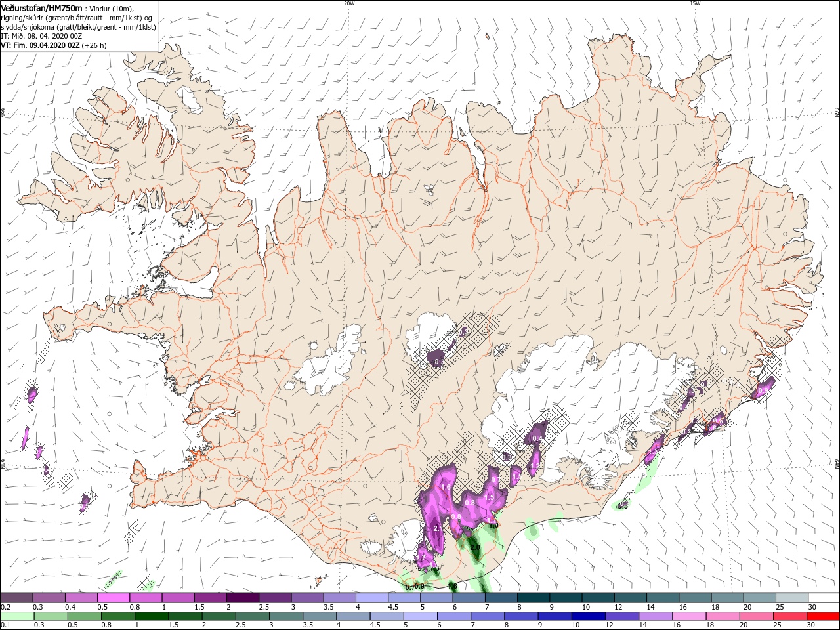
Task: Click the 20W longitude label
Action: [349, 3]
